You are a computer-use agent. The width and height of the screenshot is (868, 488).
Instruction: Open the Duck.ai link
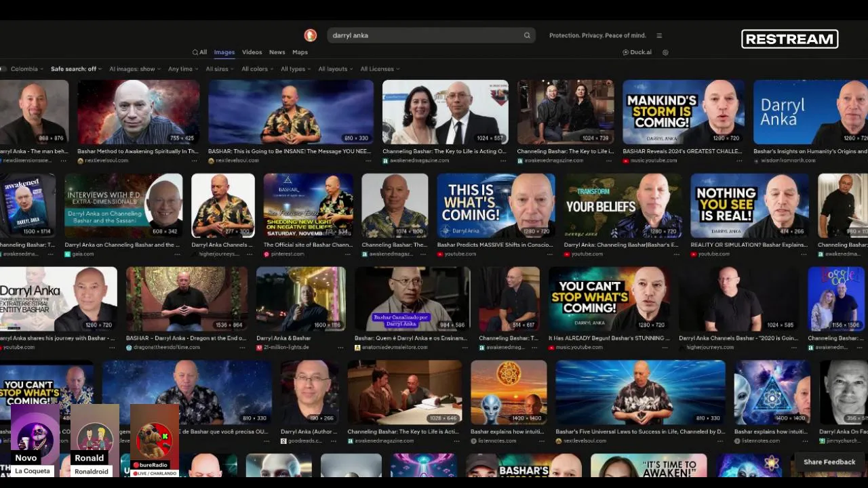637,52
